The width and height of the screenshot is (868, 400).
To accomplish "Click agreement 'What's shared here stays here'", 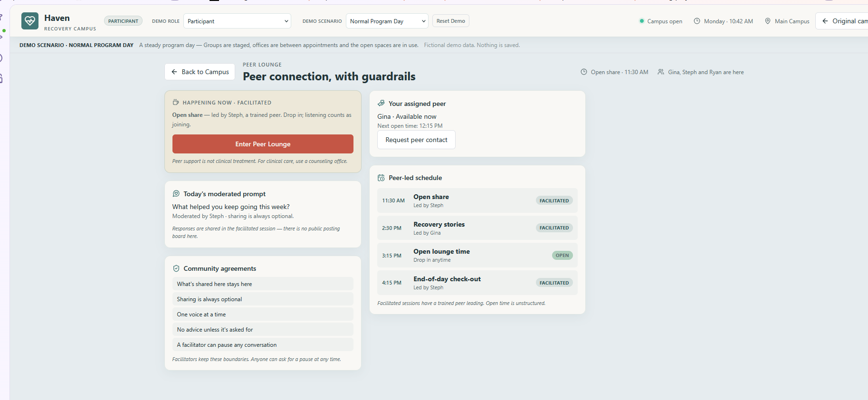I will 263,284.
